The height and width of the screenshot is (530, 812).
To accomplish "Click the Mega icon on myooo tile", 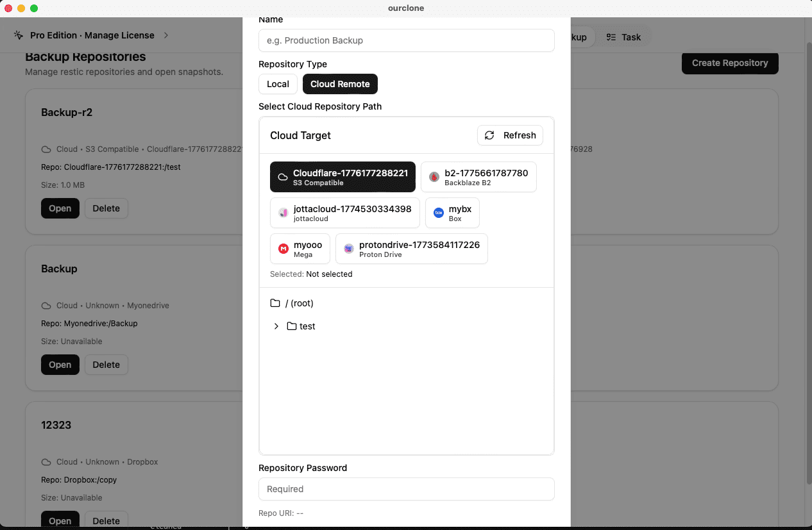I will [x=283, y=248].
